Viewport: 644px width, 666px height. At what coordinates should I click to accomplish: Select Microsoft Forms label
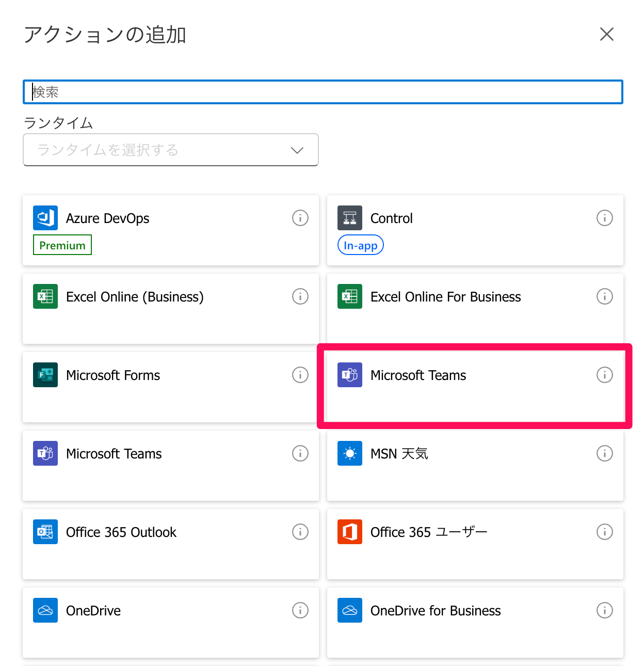(x=113, y=375)
